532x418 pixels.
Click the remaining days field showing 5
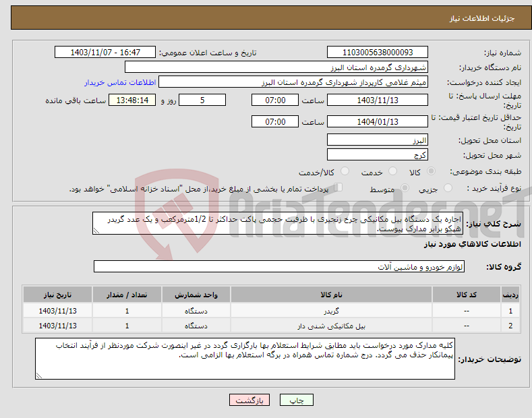[x=202, y=100]
